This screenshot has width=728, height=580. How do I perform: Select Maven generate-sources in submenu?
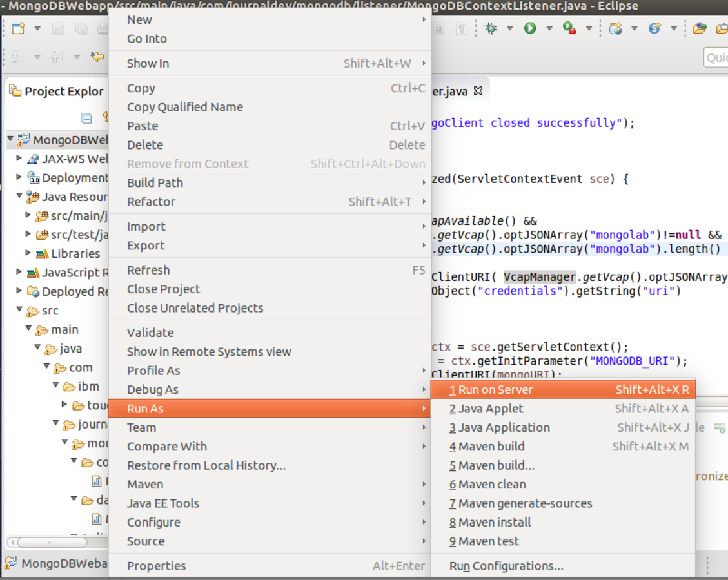click(563, 503)
